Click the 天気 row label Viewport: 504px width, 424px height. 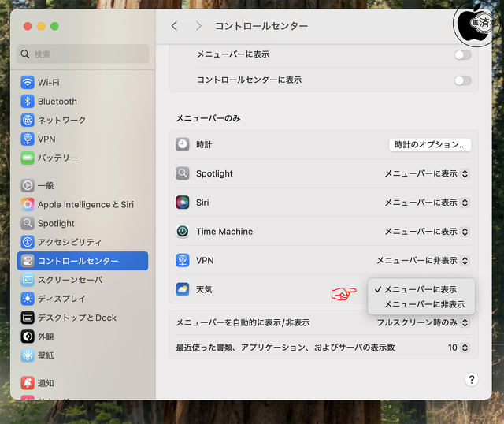point(204,289)
